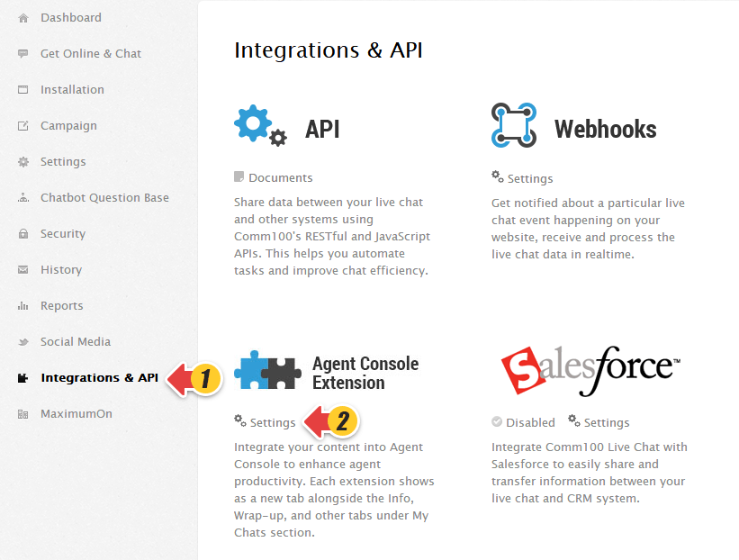
Task: Open MaximumOn in the sidebar
Action: (x=77, y=414)
